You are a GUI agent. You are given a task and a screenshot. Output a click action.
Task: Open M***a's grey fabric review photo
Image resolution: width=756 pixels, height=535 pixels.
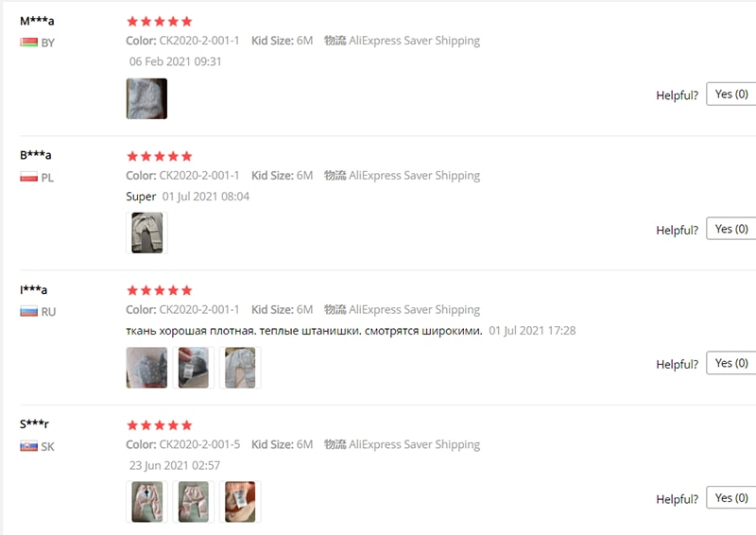tap(146, 98)
